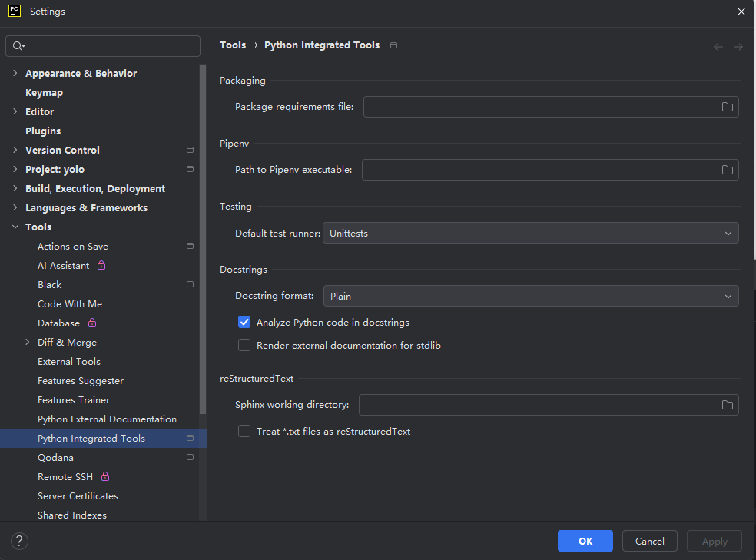Click the forward navigation arrow
The height and width of the screenshot is (560, 756).
(738, 47)
